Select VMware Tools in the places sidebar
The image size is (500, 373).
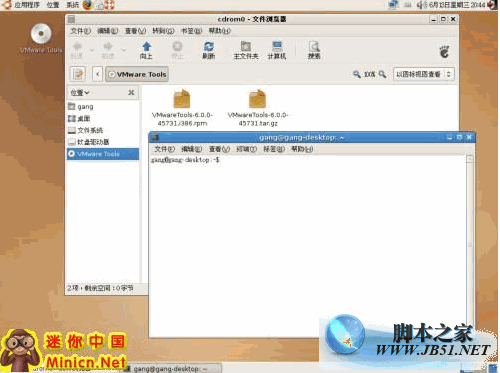103,154
